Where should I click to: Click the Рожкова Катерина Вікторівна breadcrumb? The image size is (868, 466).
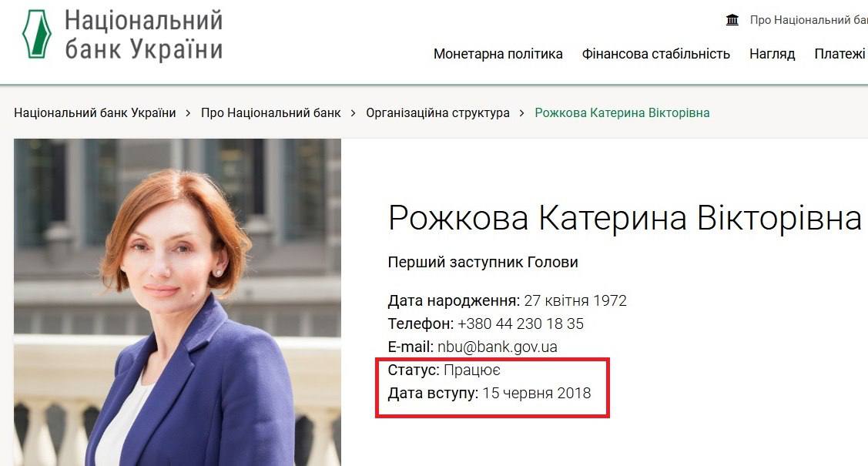(622, 113)
